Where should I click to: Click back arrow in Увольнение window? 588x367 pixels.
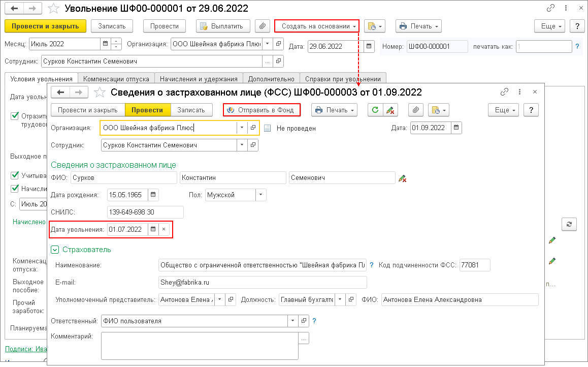click(x=14, y=8)
